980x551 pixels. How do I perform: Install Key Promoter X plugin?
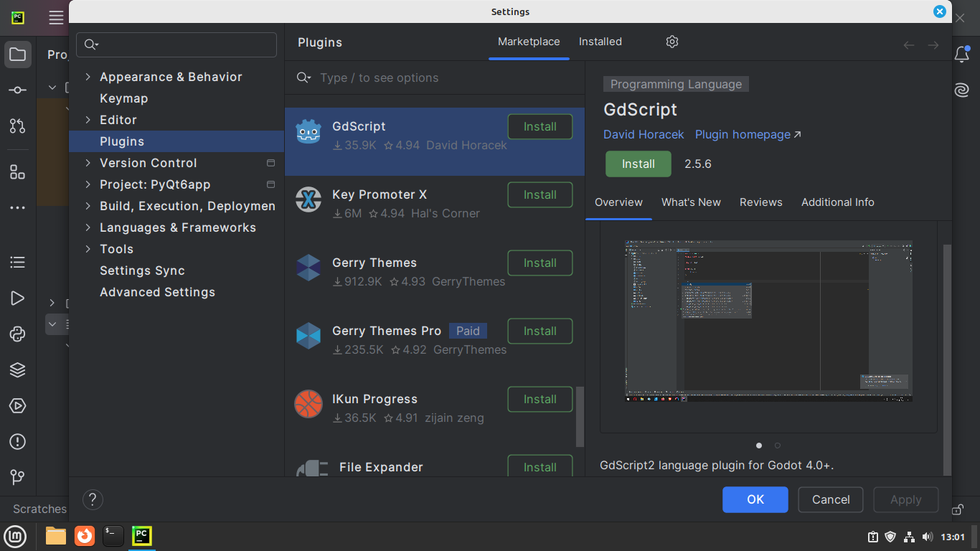pyautogui.click(x=540, y=195)
